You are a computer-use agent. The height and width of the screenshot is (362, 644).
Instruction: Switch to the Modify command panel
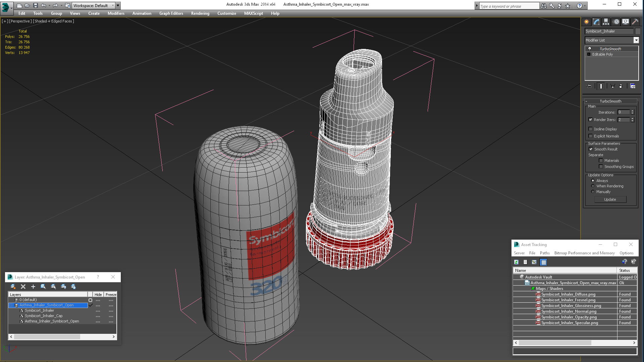click(596, 22)
